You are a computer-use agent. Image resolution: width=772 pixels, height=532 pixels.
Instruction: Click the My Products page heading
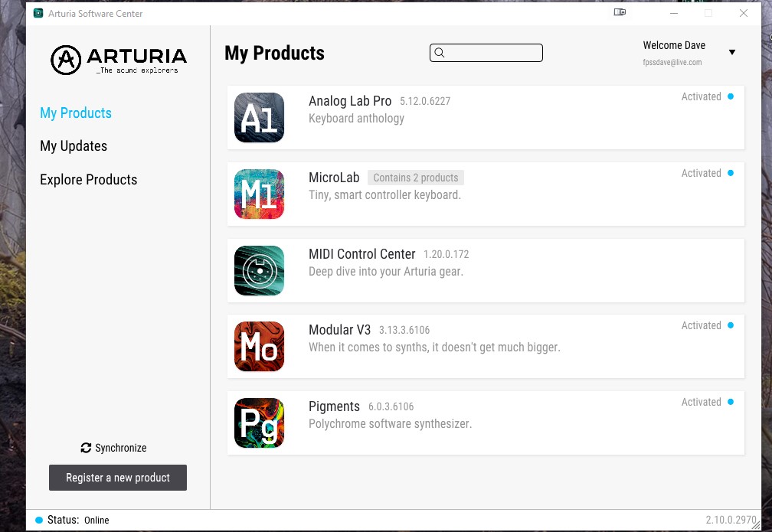[275, 53]
